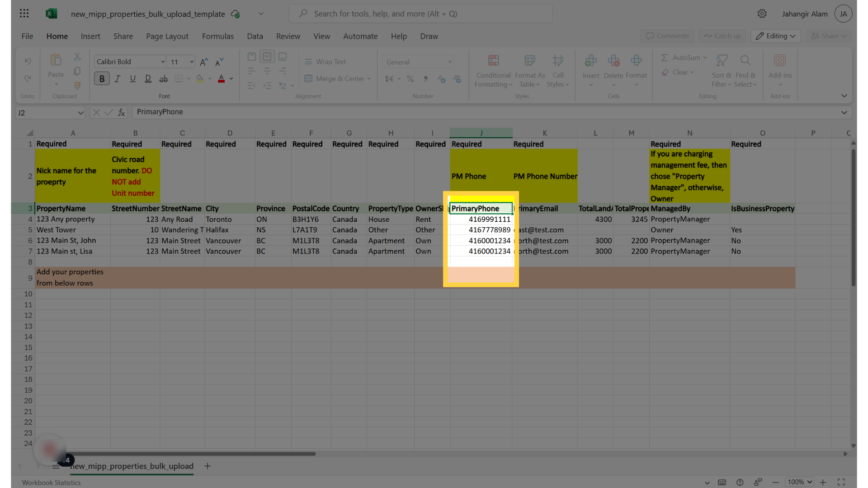Image resolution: width=868 pixels, height=488 pixels.
Task: Toggle bottom vertical alignment
Action: pos(283,56)
